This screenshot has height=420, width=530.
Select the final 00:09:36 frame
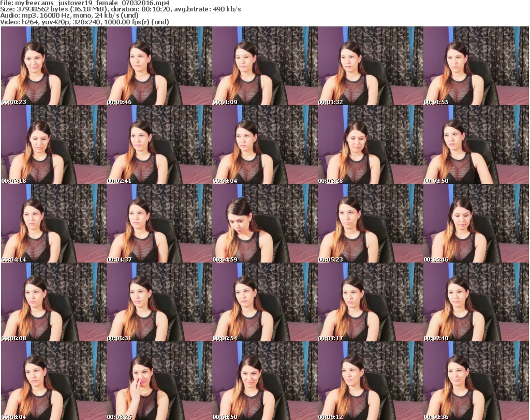[x=476, y=381]
